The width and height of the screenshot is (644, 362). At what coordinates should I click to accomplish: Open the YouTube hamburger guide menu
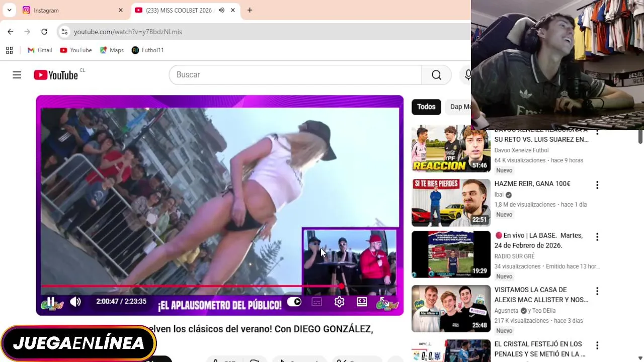17,75
